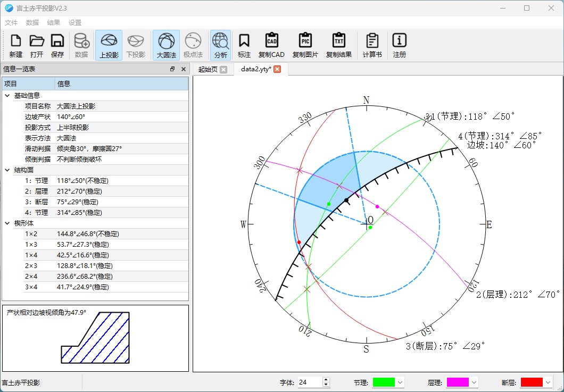Image resolution: width=564 pixels, height=392 pixels.
Task: Collapse the 基础信息 group
Action: tap(7, 96)
